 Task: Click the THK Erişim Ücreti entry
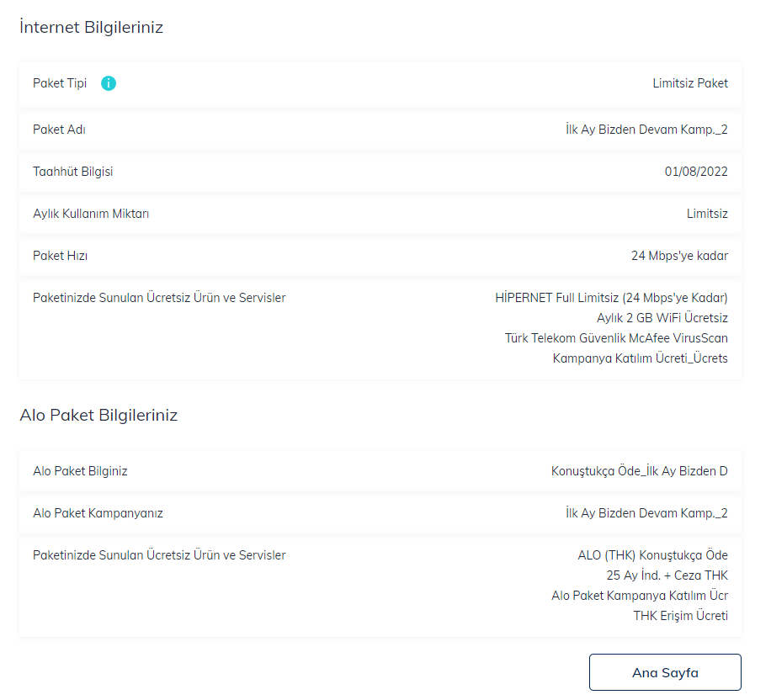coord(680,616)
